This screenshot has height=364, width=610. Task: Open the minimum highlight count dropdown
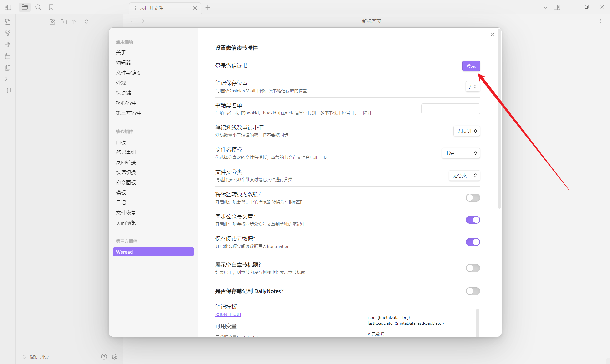[x=467, y=131]
